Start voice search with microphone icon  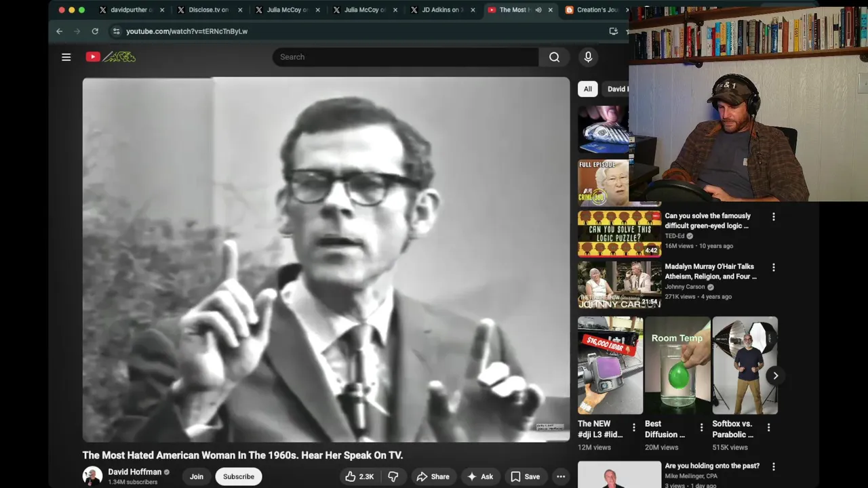pyautogui.click(x=588, y=57)
